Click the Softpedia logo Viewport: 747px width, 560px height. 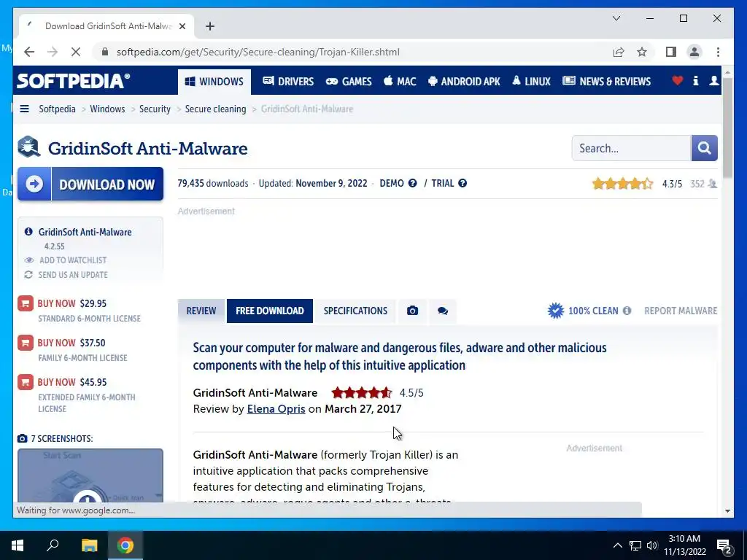click(74, 80)
